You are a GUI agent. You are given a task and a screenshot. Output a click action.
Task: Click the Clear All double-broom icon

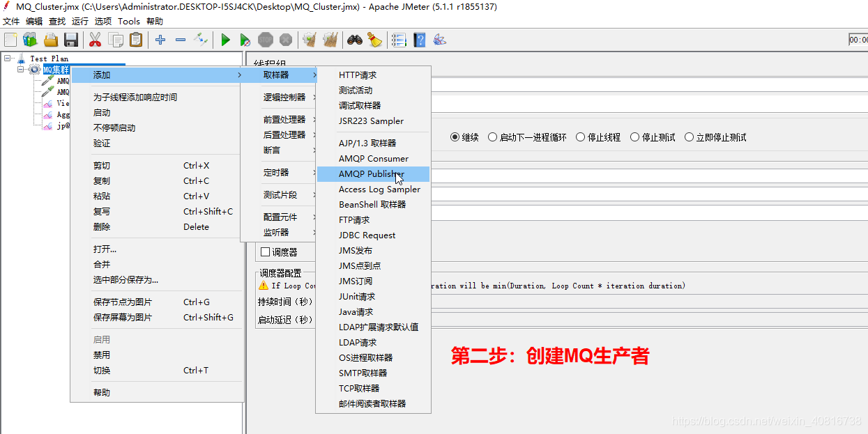coord(330,40)
